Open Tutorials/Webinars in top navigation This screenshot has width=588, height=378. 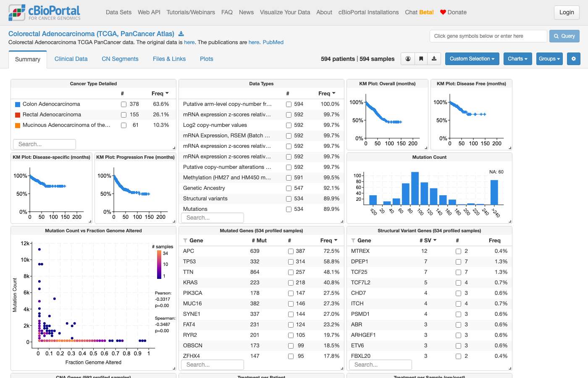pos(191,12)
